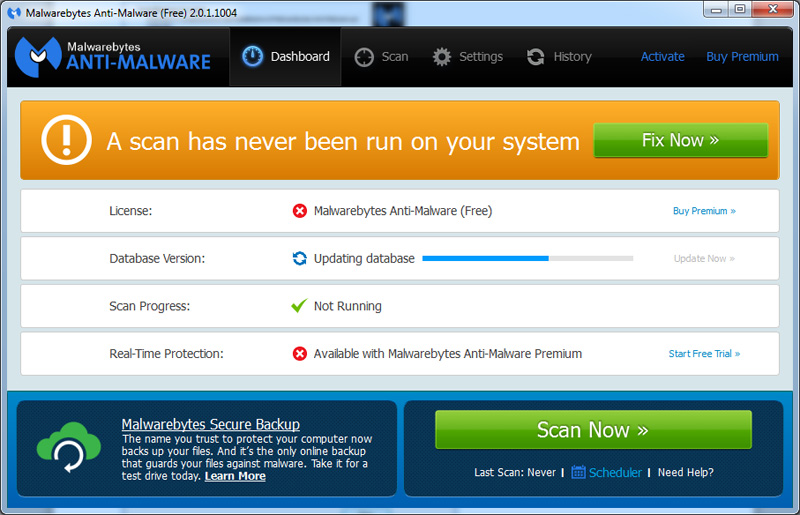The width and height of the screenshot is (800, 515).
Task: Click the green Secure Backup cloud icon
Action: click(x=68, y=447)
